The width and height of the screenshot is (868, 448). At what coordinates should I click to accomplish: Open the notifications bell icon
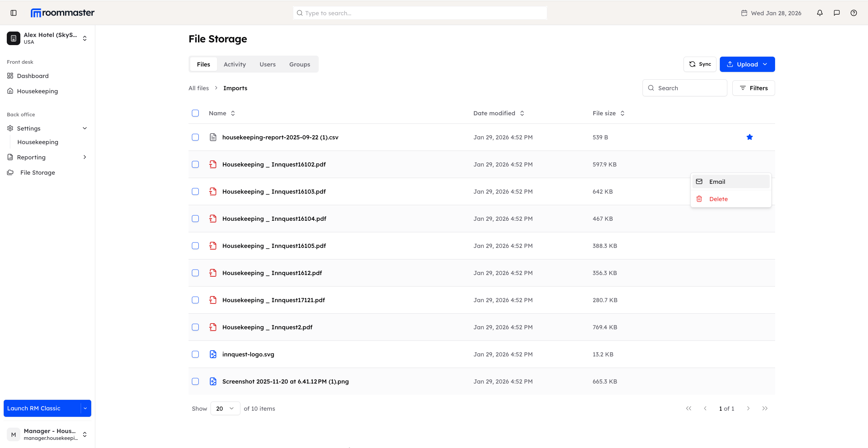coord(820,13)
